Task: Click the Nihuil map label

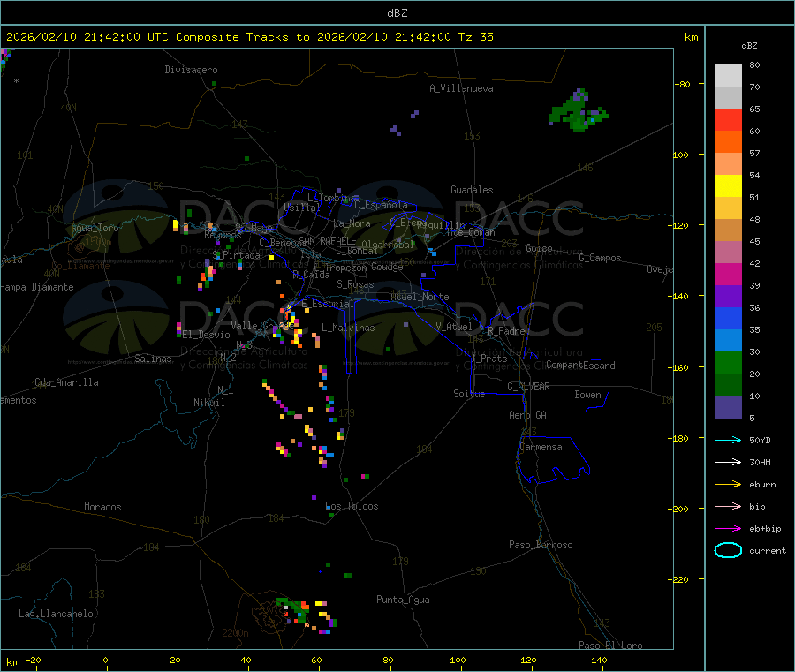Action: click(x=209, y=403)
